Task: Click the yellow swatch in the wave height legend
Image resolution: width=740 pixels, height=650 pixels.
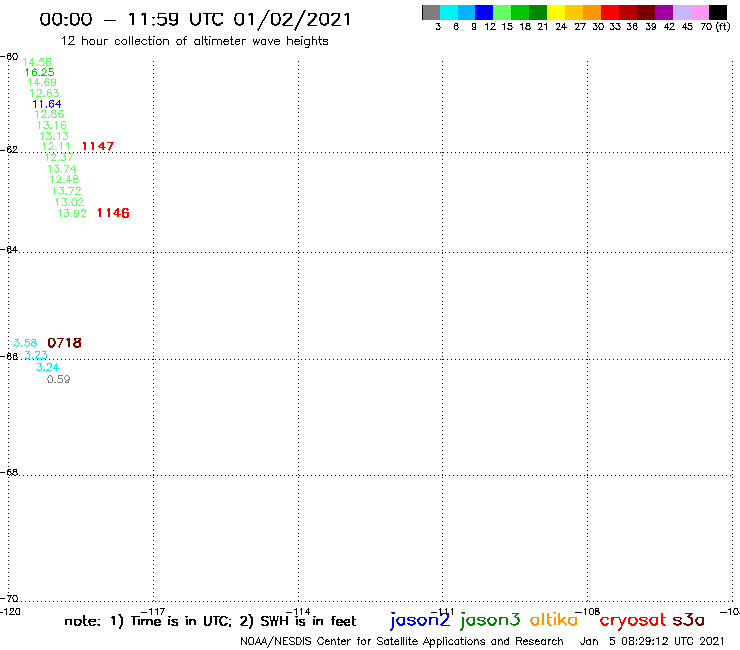Action: pyautogui.click(x=556, y=12)
